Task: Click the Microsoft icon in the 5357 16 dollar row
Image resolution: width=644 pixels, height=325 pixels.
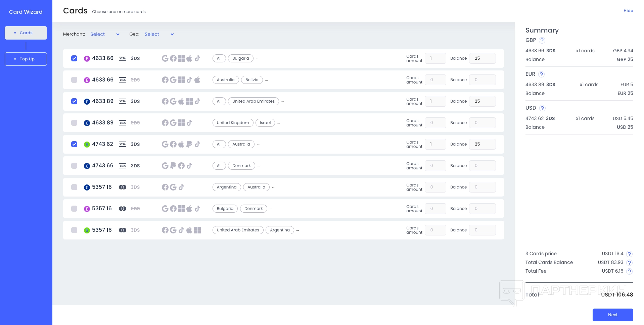Action: point(197,230)
